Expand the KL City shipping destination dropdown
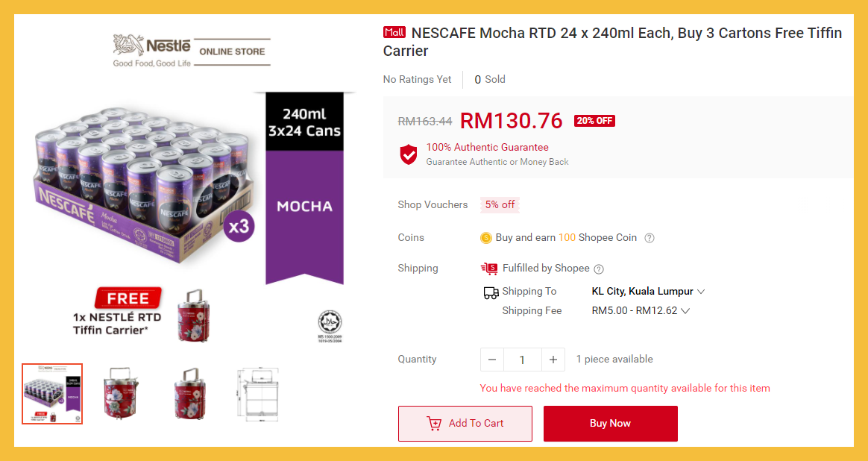The width and height of the screenshot is (868, 461). [700, 292]
